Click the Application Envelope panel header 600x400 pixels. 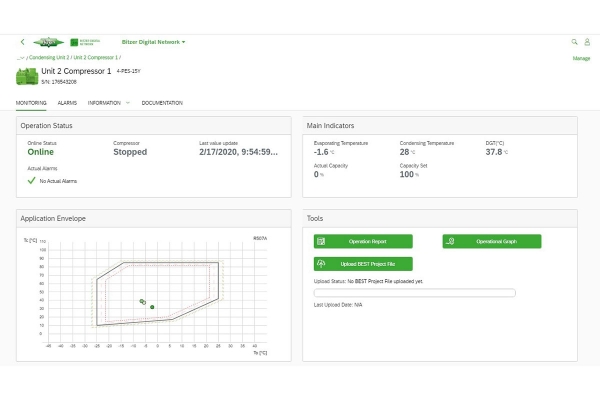click(x=153, y=219)
